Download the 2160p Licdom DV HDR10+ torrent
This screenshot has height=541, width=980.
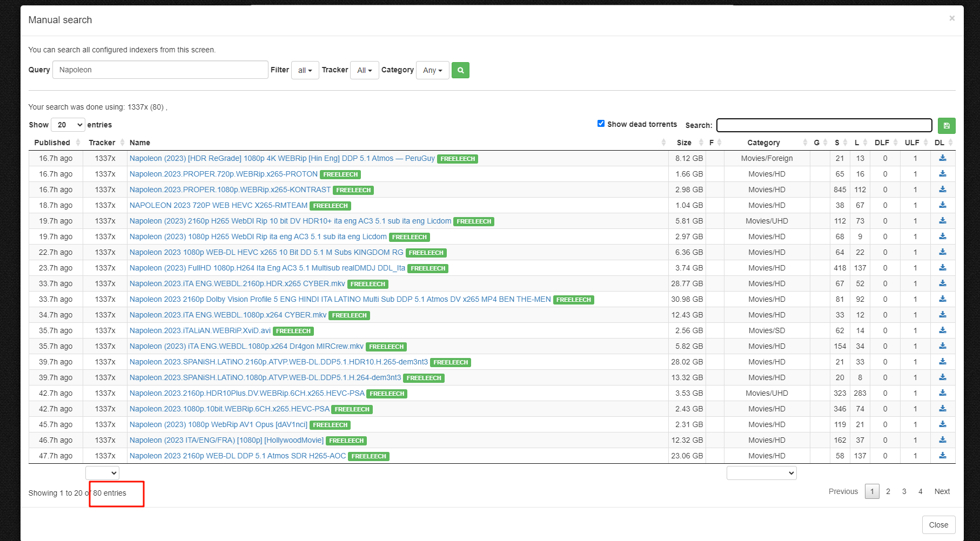[x=943, y=221]
